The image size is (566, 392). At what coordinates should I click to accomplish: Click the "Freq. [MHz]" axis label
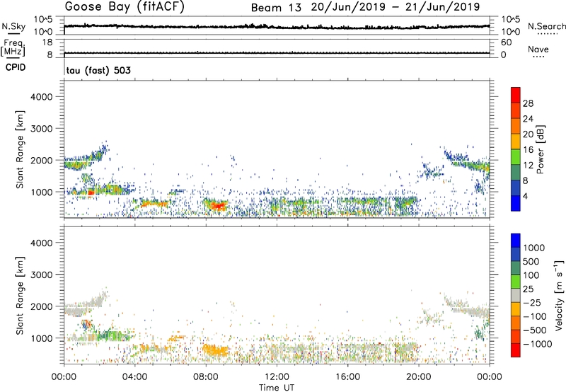[x=13, y=47]
